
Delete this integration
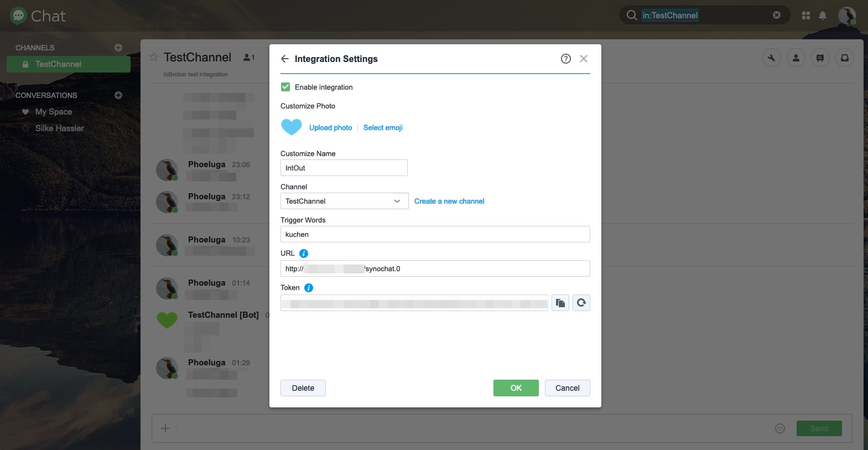[x=303, y=388]
